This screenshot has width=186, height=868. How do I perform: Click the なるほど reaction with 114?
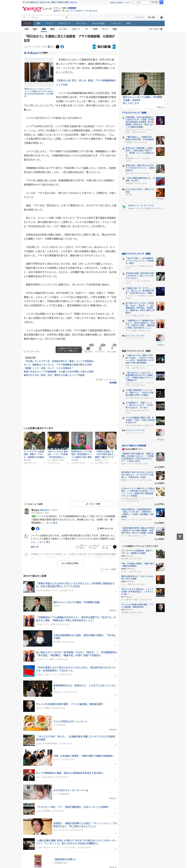94,547
